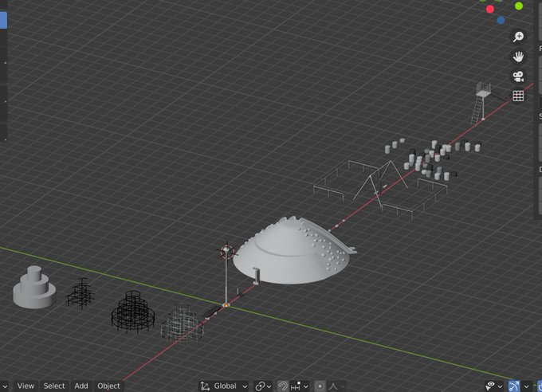Select the solid three-tier stepped cylinder
The image size is (542, 392).
[34, 288]
